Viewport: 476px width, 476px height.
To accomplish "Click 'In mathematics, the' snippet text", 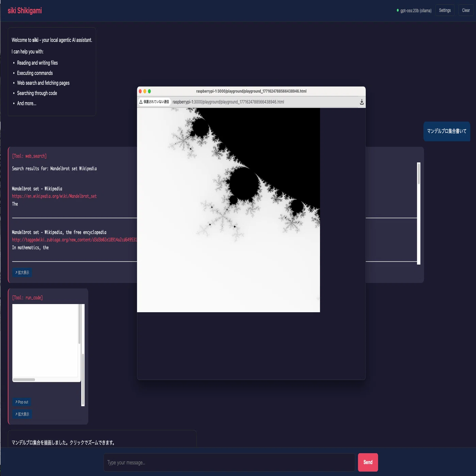I will (x=30, y=248).
